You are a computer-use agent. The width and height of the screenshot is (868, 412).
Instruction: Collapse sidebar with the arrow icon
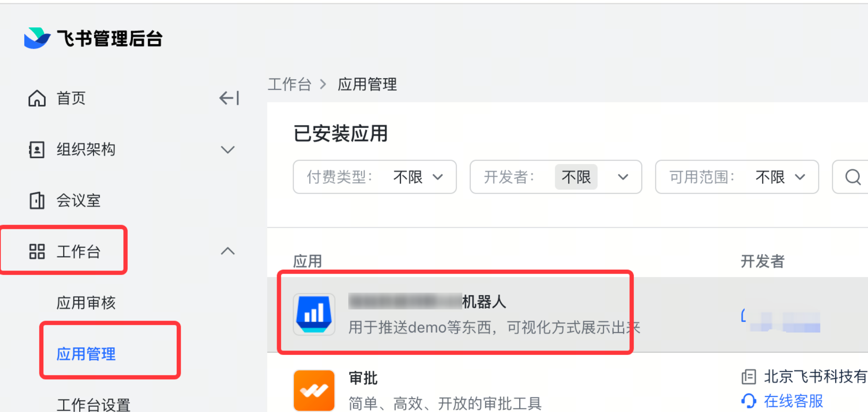point(229,98)
